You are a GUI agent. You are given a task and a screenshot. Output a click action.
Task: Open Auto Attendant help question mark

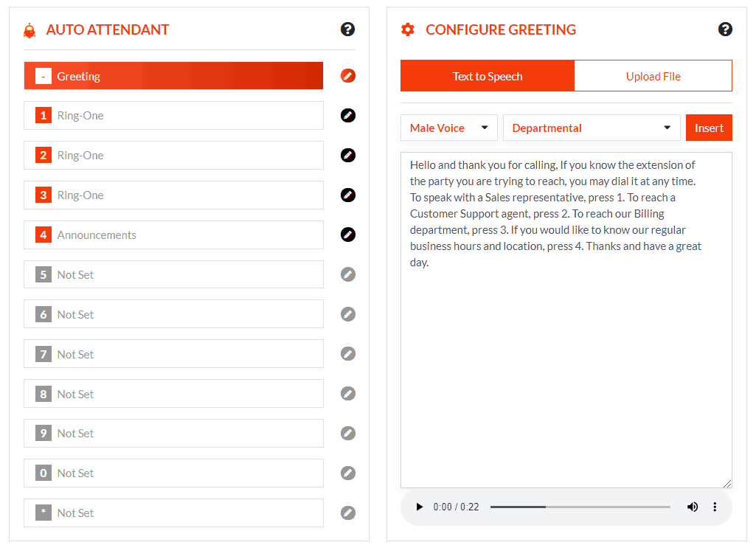point(348,29)
